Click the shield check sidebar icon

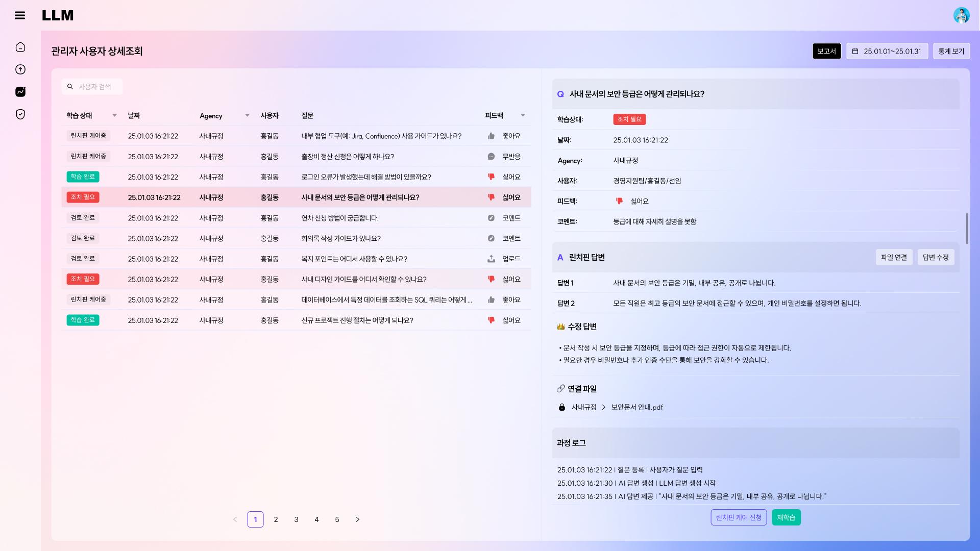20,114
